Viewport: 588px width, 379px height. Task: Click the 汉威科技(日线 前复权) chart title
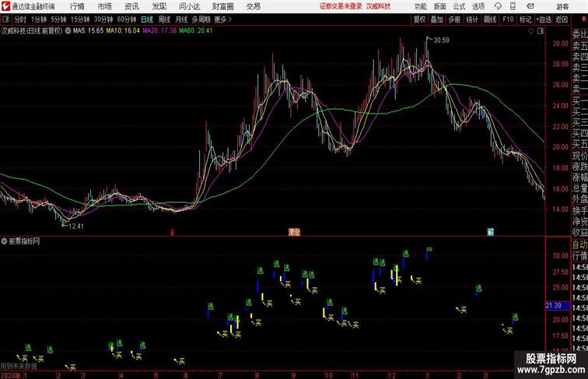[32, 31]
